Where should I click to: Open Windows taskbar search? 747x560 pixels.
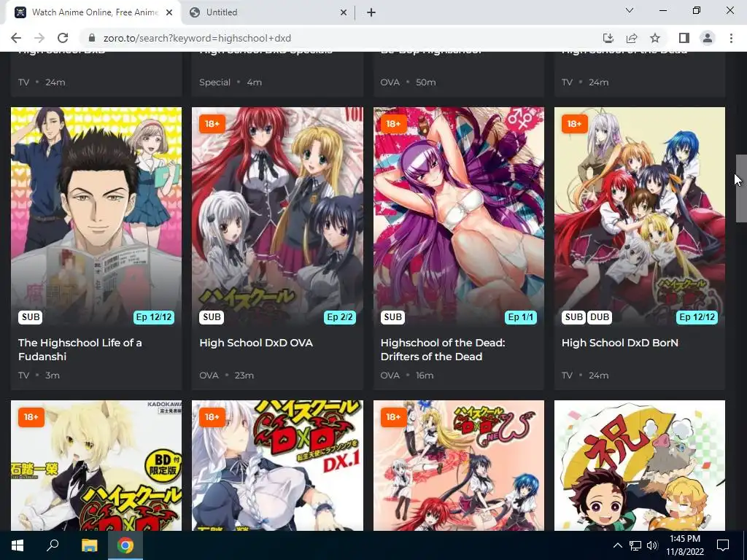[x=53, y=545]
